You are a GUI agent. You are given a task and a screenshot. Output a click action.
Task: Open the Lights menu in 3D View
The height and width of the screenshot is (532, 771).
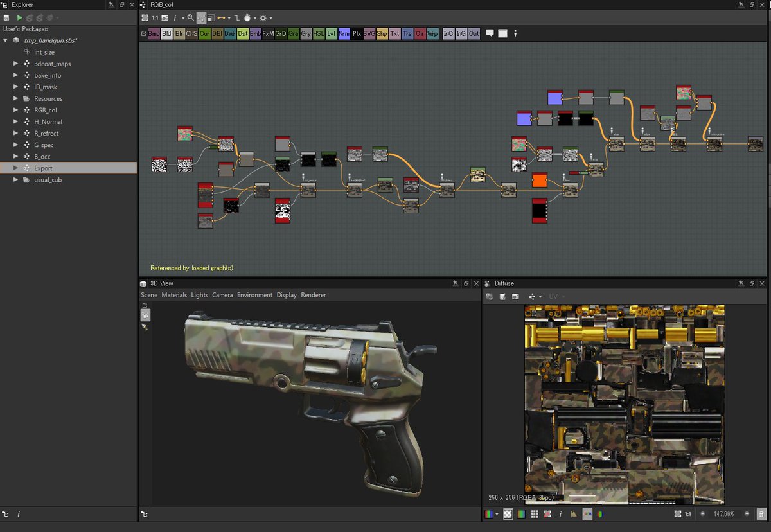pyautogui.click(x=200, y=295)
